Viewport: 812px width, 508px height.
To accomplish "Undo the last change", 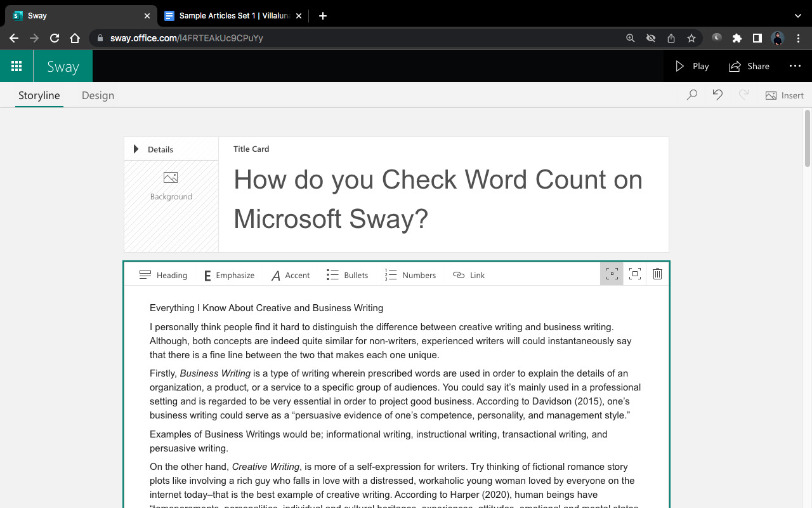I will pyautogui.click(x=717, y=95).
